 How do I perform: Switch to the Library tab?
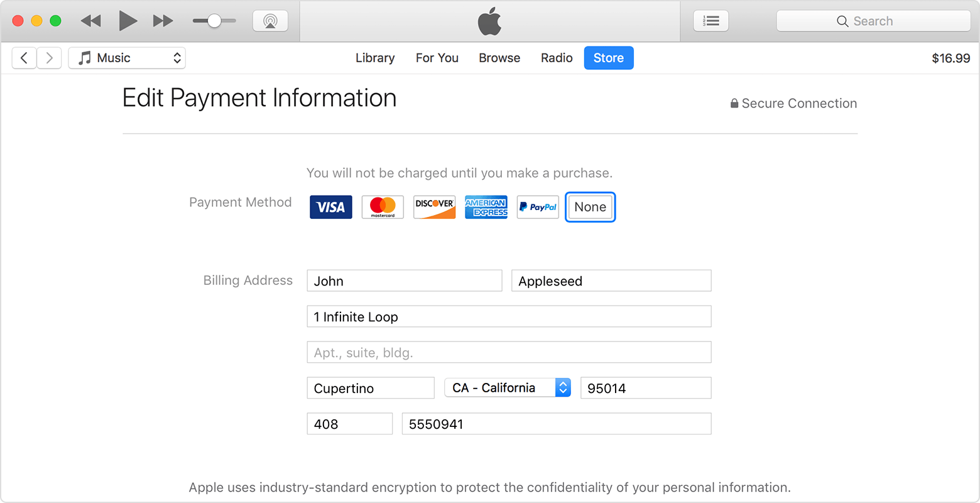tap(375, 58)
